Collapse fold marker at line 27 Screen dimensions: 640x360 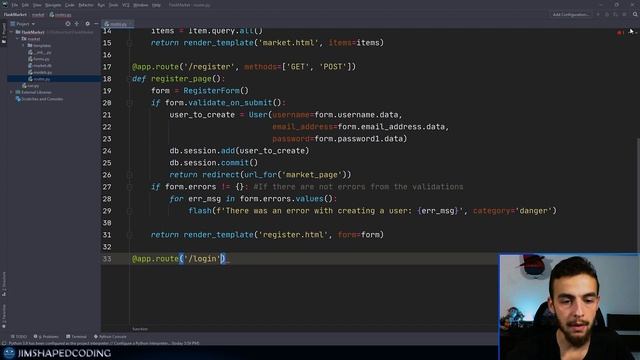tap(129, 187)
